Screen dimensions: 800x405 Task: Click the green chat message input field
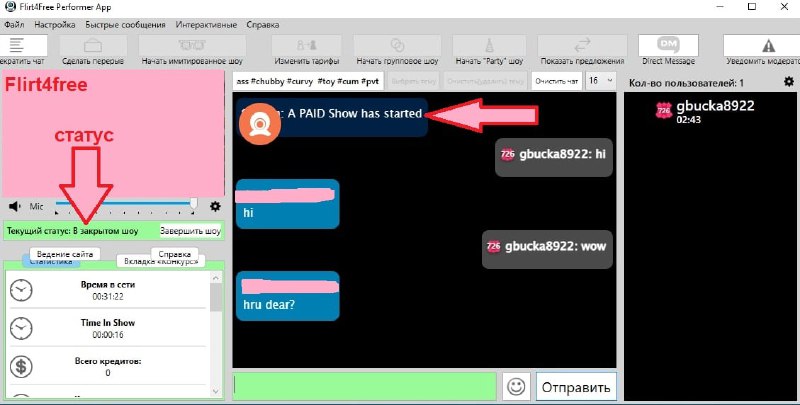point(364,386)
